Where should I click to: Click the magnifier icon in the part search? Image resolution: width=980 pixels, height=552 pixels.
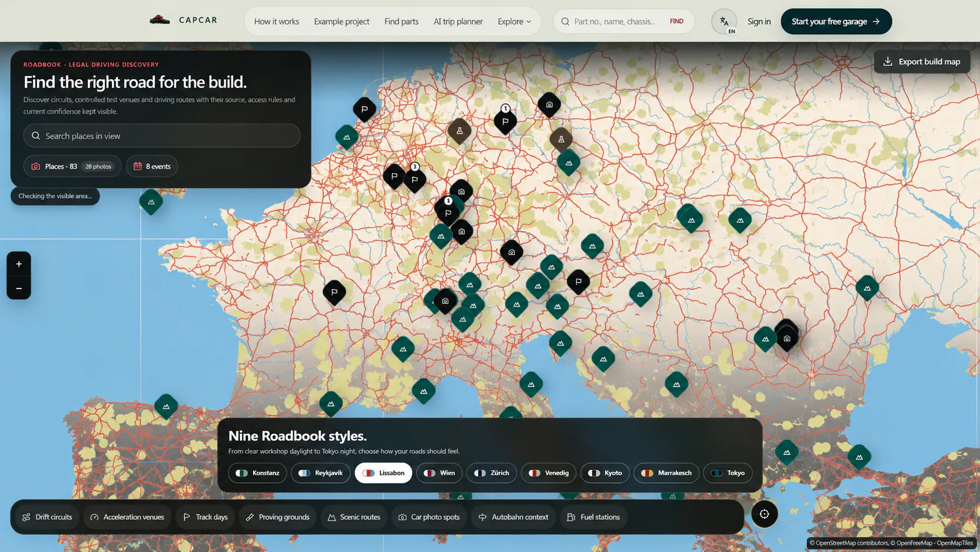coord(565,21)
